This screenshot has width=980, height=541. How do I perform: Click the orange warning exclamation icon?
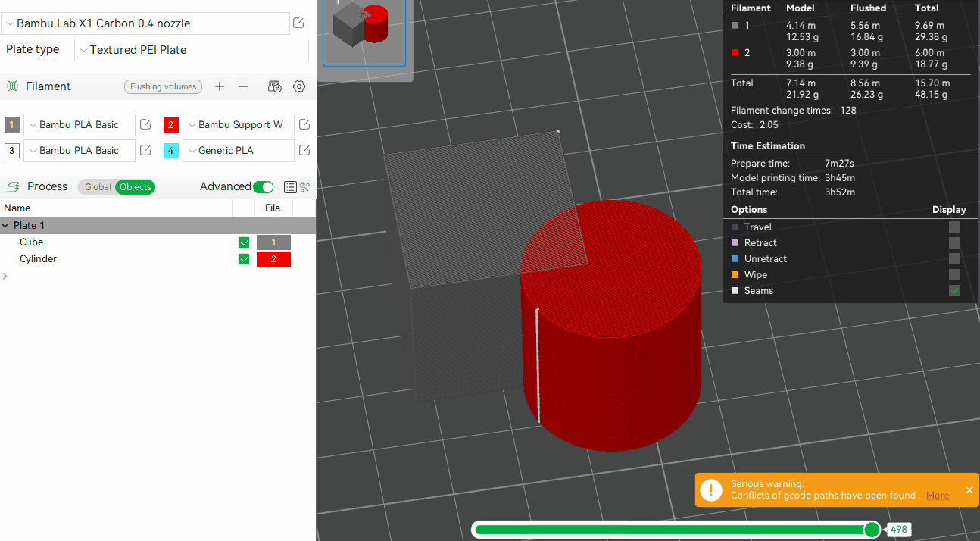(x=711, y=490)
